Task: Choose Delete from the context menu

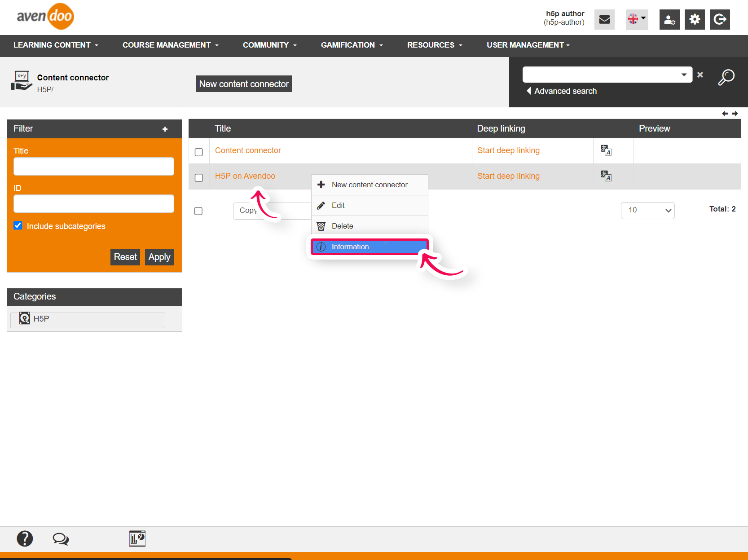Action: 370,226
